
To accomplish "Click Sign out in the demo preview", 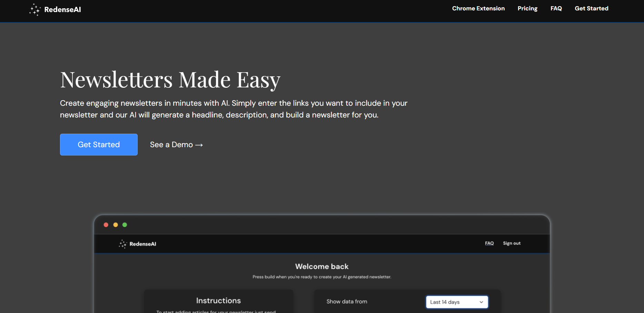I will tap(512, 243).
